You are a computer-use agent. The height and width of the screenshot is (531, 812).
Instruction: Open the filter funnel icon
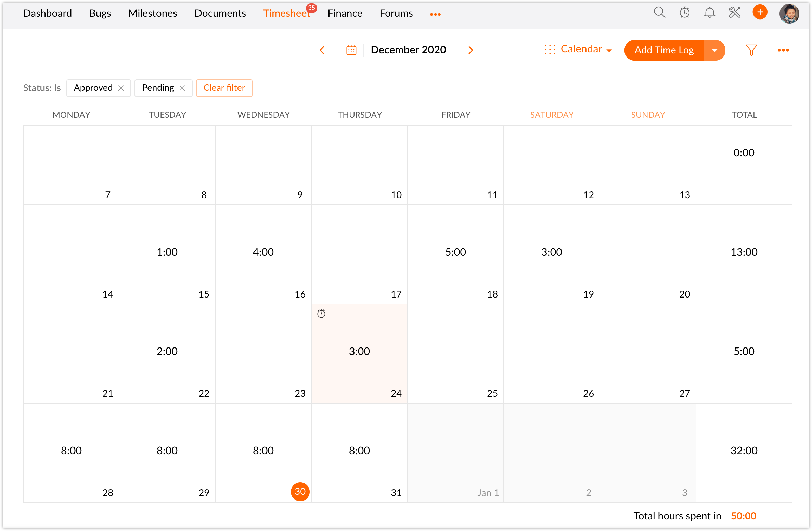(x=751, y=50)
